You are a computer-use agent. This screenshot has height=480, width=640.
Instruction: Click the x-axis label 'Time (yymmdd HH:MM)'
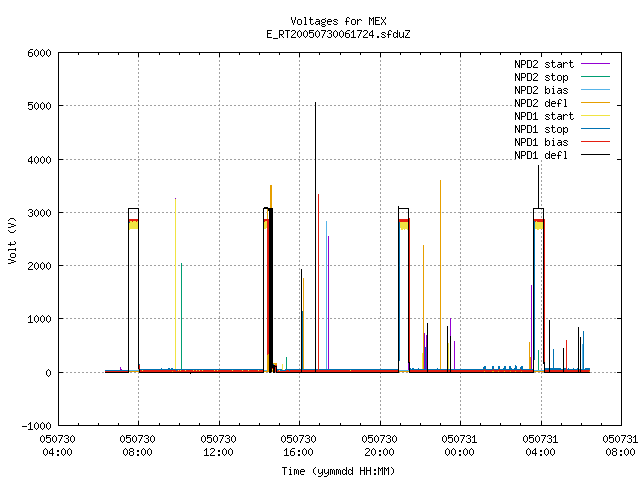point(338,471)
